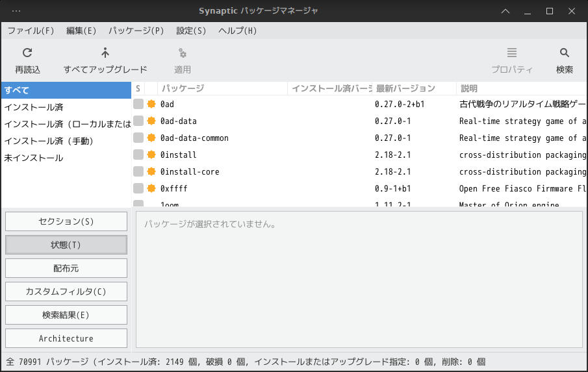Open the search (検索) tool
The width and height of the screenshot is (588, 372).
coord(565,53)
